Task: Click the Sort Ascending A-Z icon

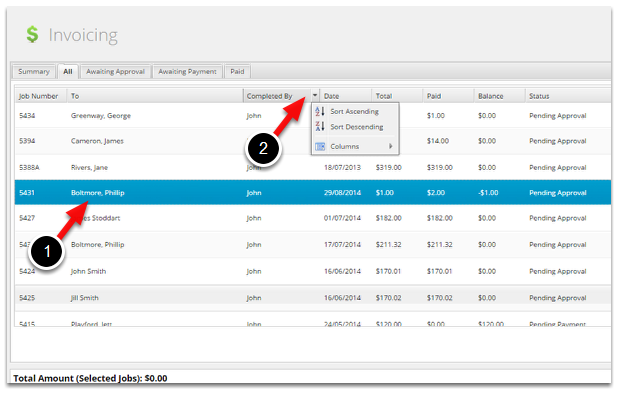Action: coord(320,112)
